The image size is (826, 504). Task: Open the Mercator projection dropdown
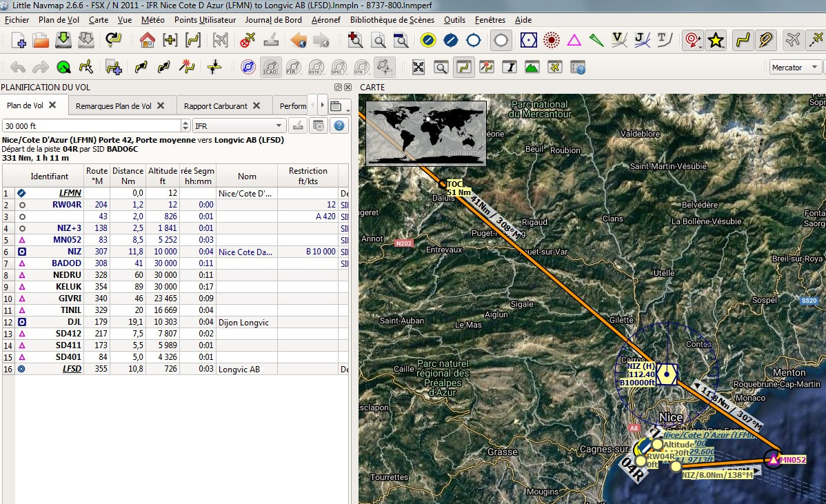click(x=796, y=67)
